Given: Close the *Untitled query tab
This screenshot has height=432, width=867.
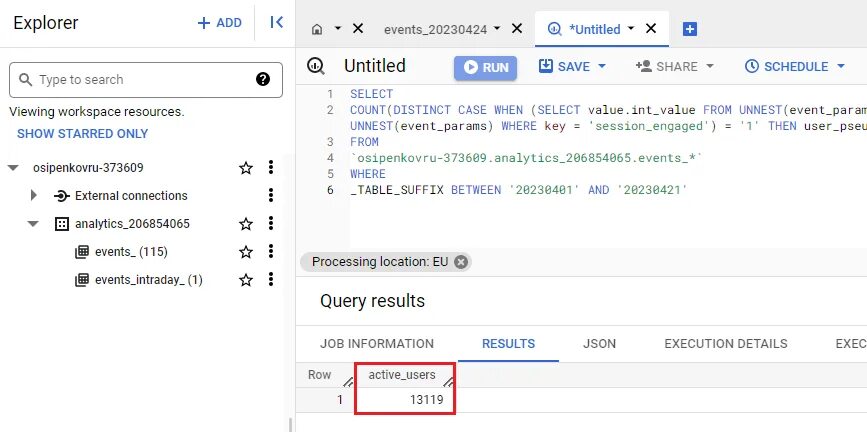Looking at the screenshot, I should pyautogui.click(x=651, y=29).
